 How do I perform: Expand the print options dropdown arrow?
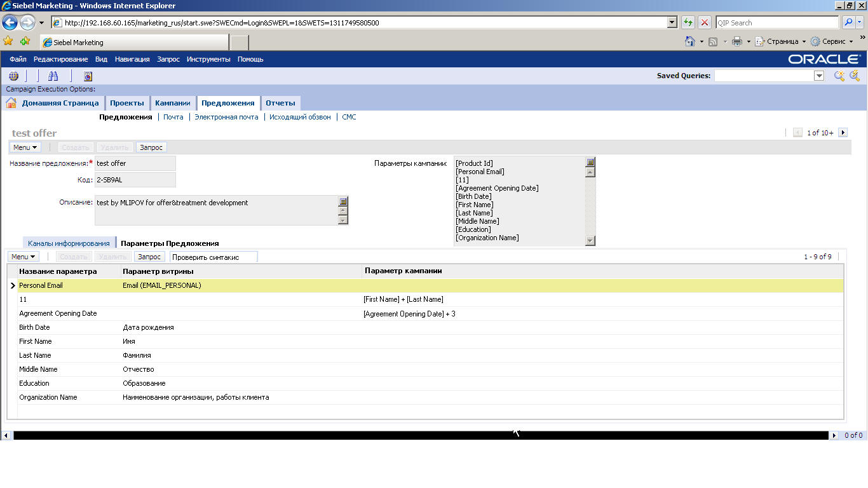pyautogui.click(x=749, y=42)
